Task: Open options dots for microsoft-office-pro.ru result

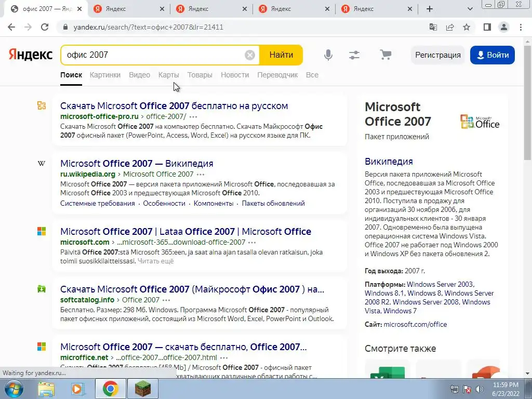Action: pyautogui.click(x=193, y=117)
